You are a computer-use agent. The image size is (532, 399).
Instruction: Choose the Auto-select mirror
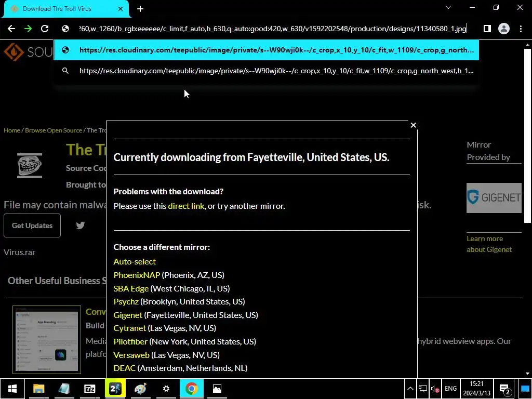click(135, 262)
